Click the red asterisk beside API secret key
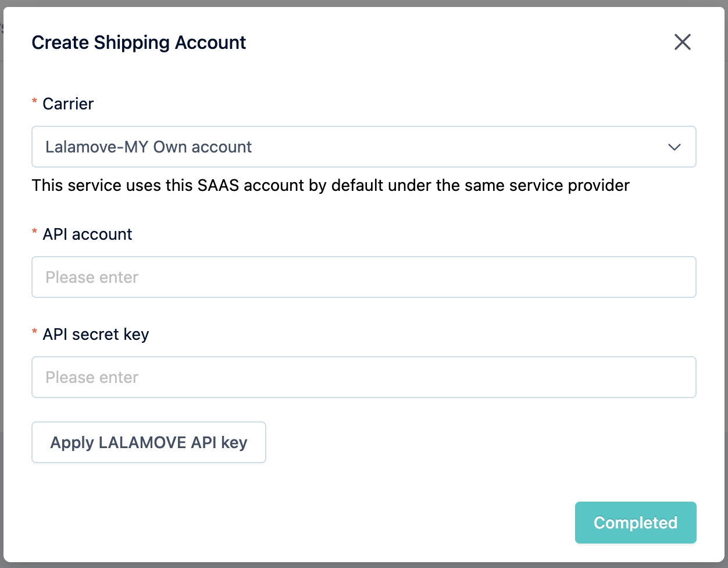Viewport: 728px width, 568px height. [34, 333]
